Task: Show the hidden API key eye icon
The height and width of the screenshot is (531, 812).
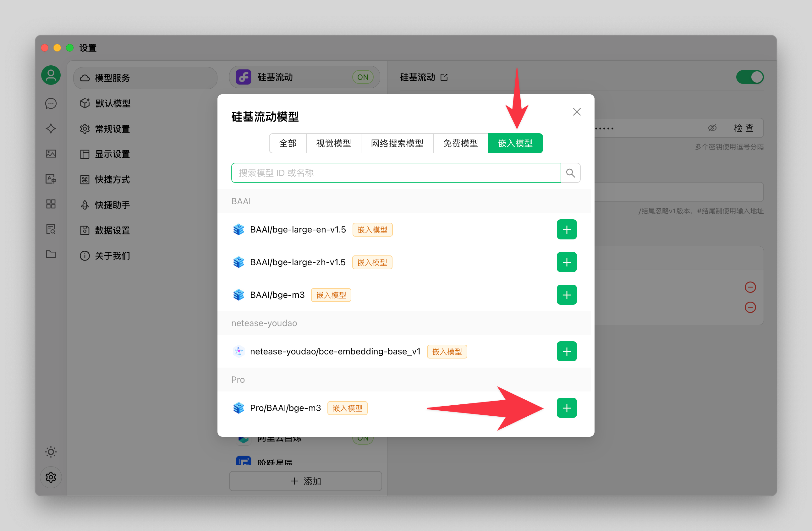Action: pyautogui.click(x=712, y=128)
